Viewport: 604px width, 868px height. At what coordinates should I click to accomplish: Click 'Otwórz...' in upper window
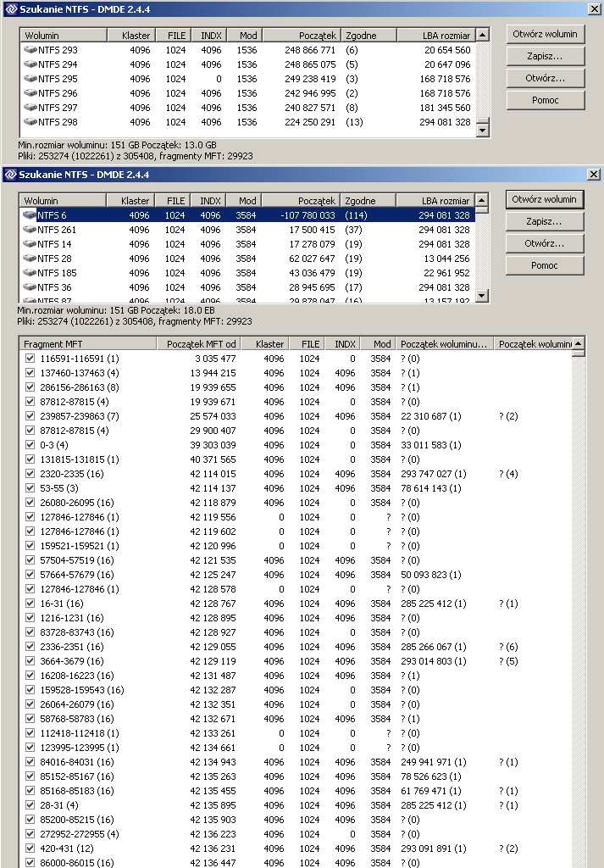[x=545, y=78]
